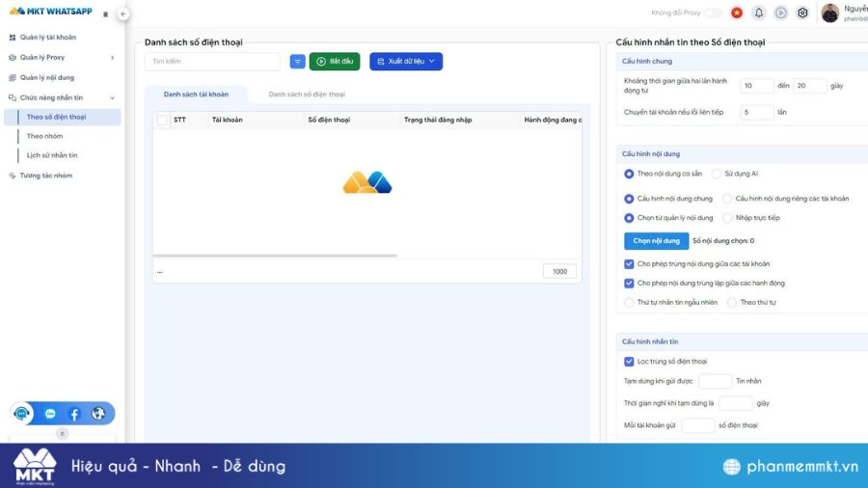Click the blue filter icon button

[297, 62]
